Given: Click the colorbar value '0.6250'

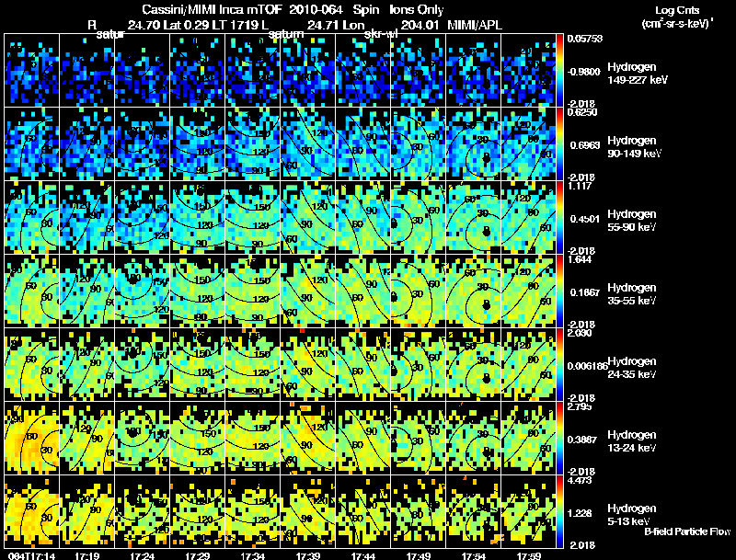Looking at the screenshot, I should pyautogui.click(x=582, y=111).
